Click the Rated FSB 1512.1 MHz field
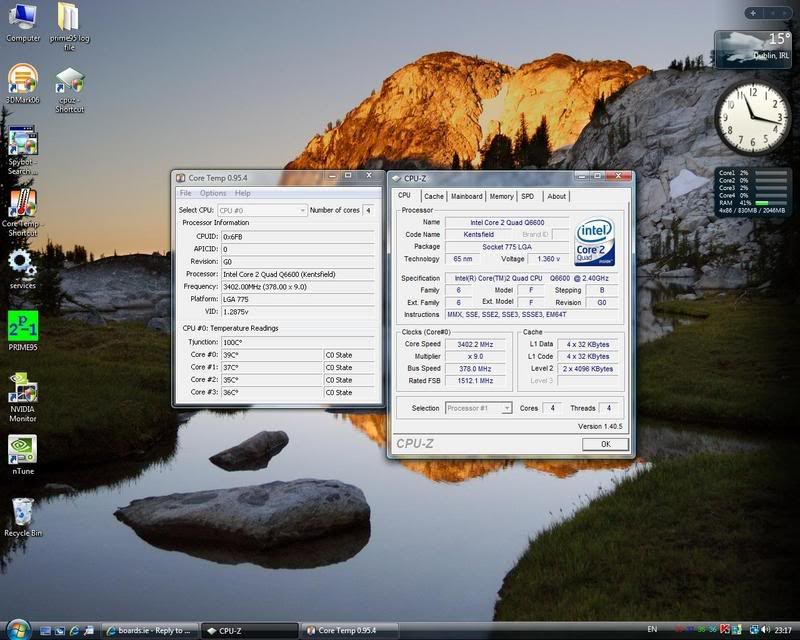 pos(475,381)
